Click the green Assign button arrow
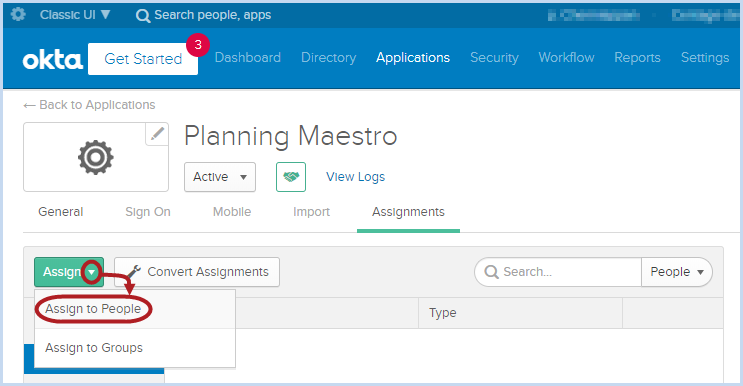Viewport: 743px width, 386px height. point(92,272)
